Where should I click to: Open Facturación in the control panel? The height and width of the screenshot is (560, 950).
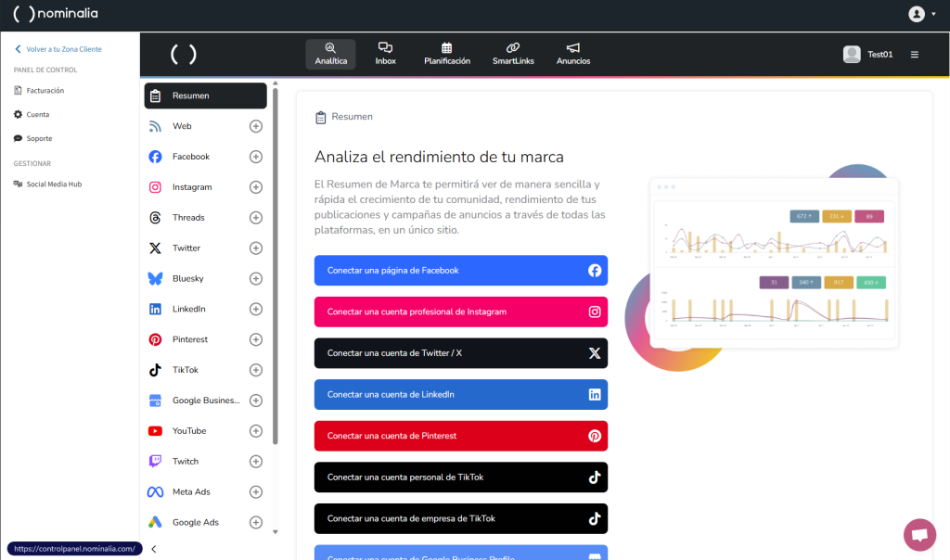click(39, 90)
